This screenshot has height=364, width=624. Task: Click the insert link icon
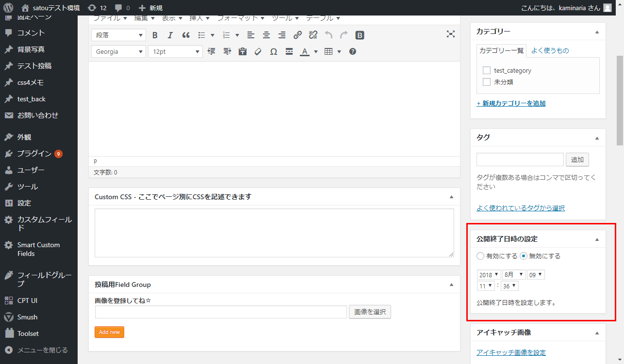click(297, 35)
